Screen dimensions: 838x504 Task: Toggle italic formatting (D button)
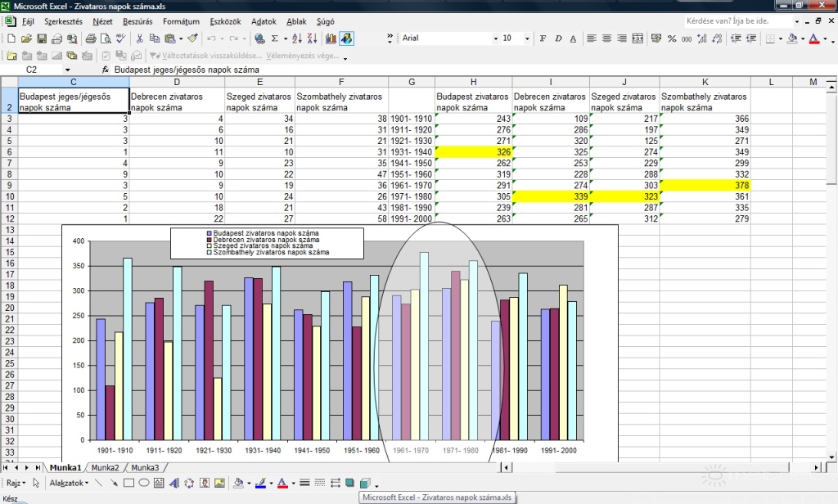tap(557, 38)
